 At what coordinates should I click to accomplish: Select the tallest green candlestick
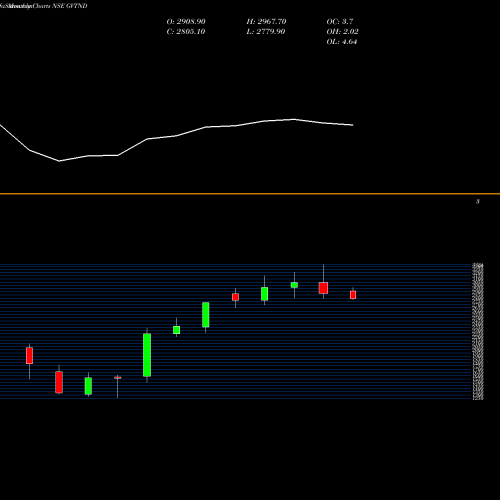(x=147, y=355)
